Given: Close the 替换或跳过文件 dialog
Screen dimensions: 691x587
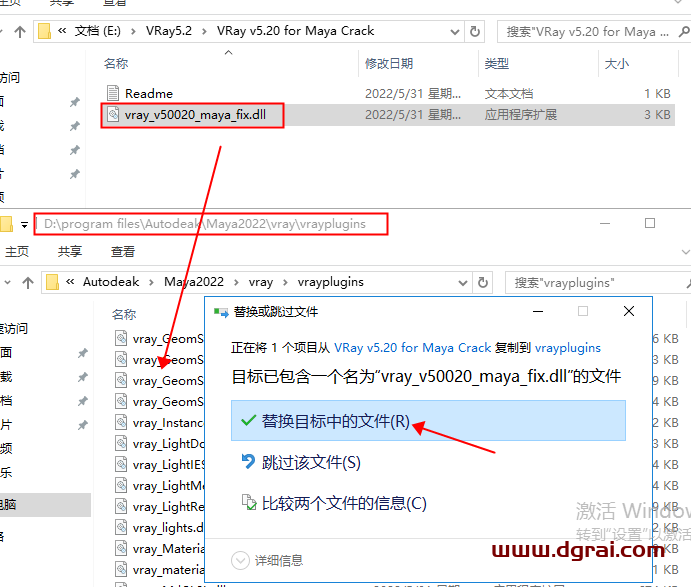Looking at the screenshot, I should (629, 311).
